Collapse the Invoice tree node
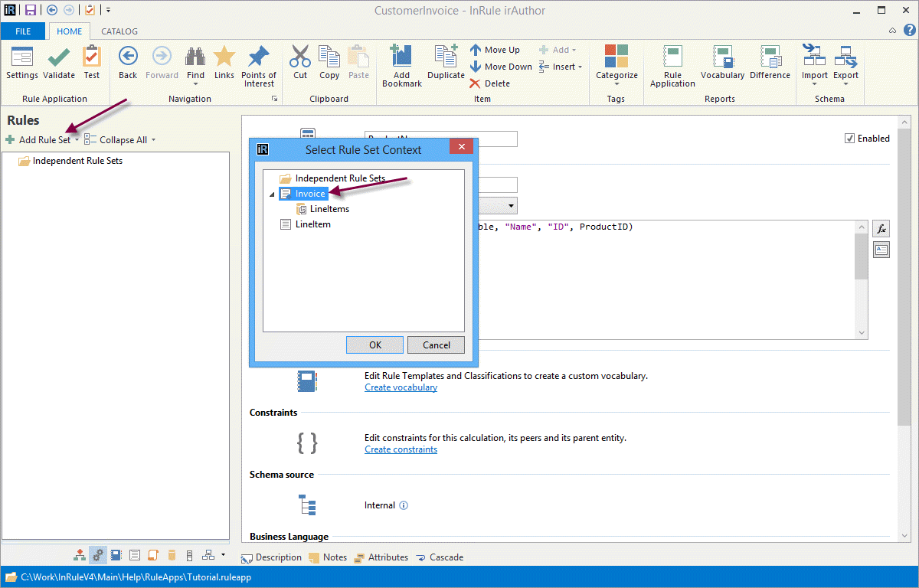This screenshot has width=919, height=588. 271,194
